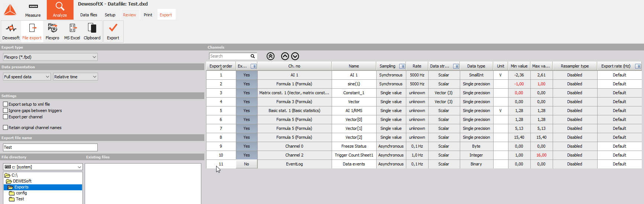Click the Ch. no column header
This screenshot has width=644, height=204.
[x=294, y=66]
